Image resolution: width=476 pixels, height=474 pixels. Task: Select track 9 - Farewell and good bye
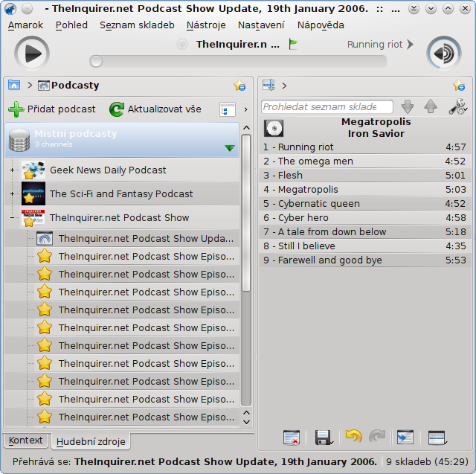364,260
